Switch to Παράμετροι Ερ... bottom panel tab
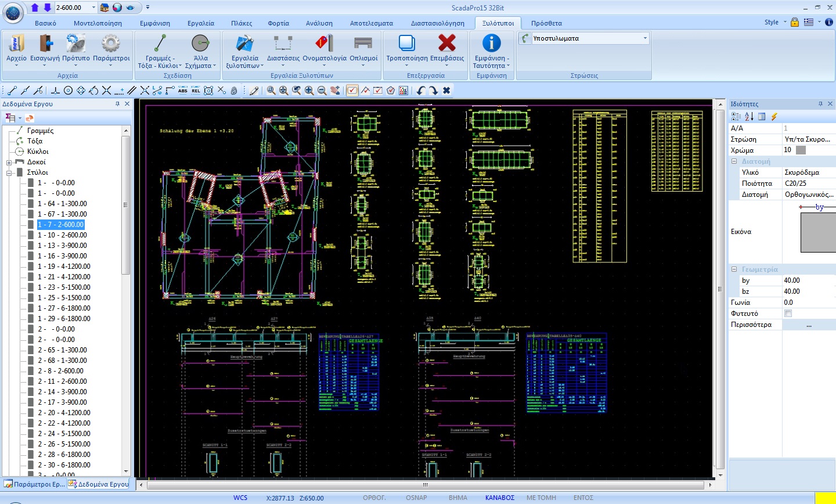The width and height of the screenshot is (836, 504). 34,484
